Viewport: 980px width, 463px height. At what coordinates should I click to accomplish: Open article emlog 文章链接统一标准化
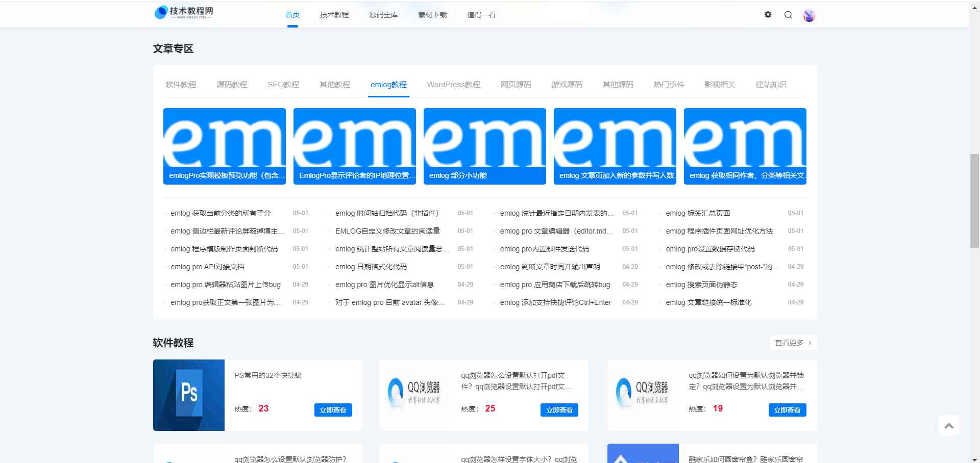point(708,302)
